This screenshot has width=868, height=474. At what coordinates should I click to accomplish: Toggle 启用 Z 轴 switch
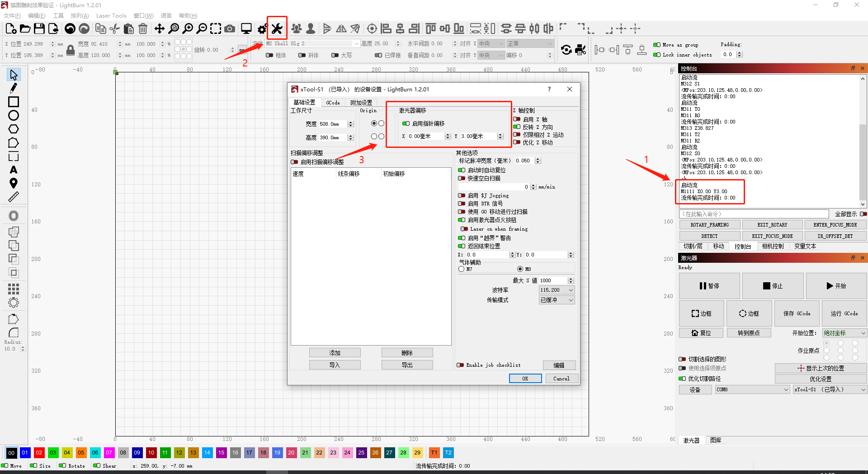(x=517, y=119)
